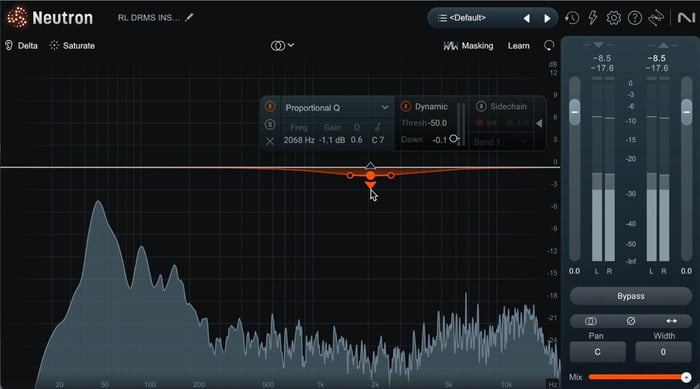Toggle the Dynamic mode power button
The width and height of the screenshot is (700, 389).
pos(405,106)
